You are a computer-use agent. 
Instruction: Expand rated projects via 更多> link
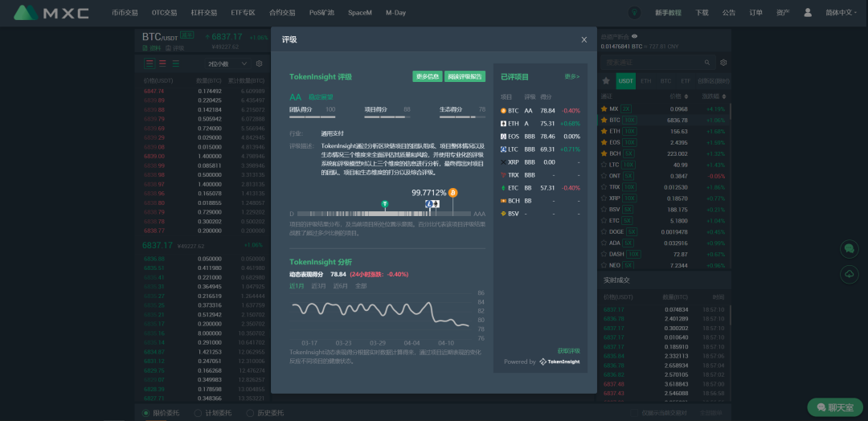(x=572, y=77)
